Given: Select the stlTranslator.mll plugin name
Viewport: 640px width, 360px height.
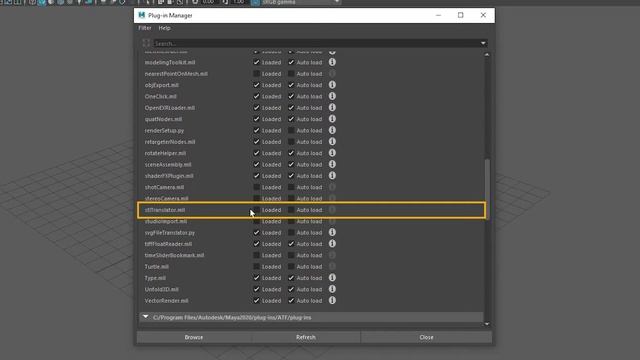Looking at the screenshot, I should pos(165,210).
